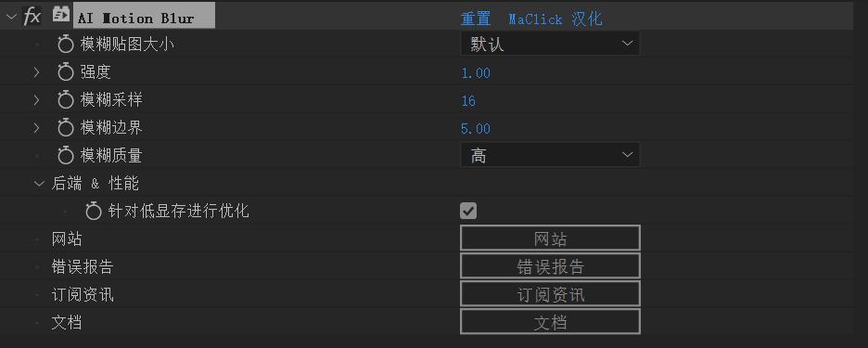Click the 模糊边界 value 5.00
This screenshot has height=348, width=868.
pos(476,129)
